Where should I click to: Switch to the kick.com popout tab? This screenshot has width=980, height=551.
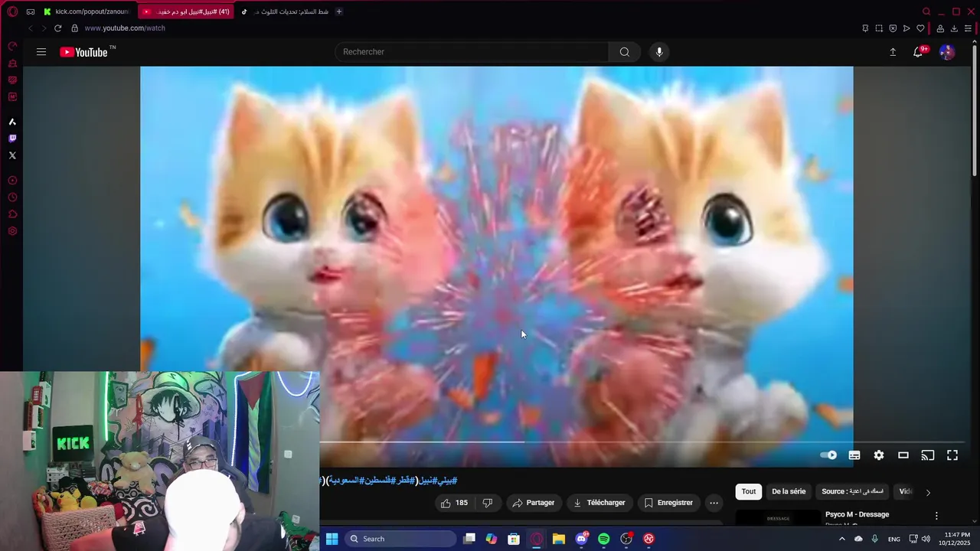(x=86, y=11)
